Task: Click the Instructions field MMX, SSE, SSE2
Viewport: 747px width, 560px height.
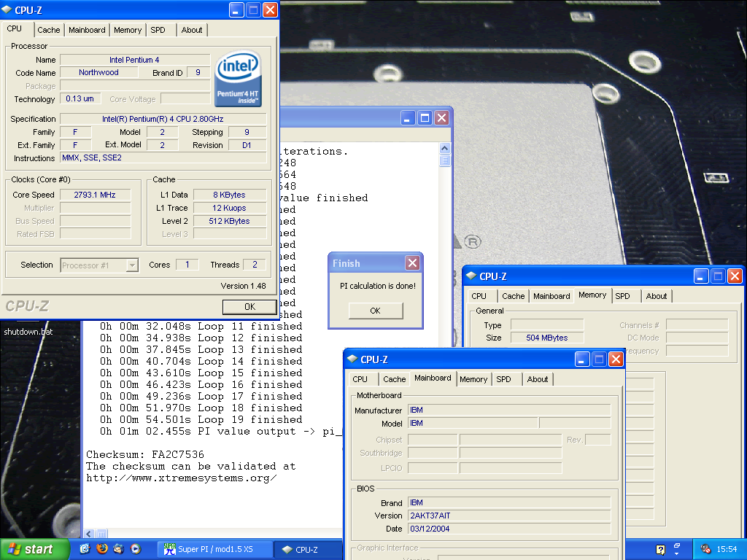Action: tap(163, 157)
